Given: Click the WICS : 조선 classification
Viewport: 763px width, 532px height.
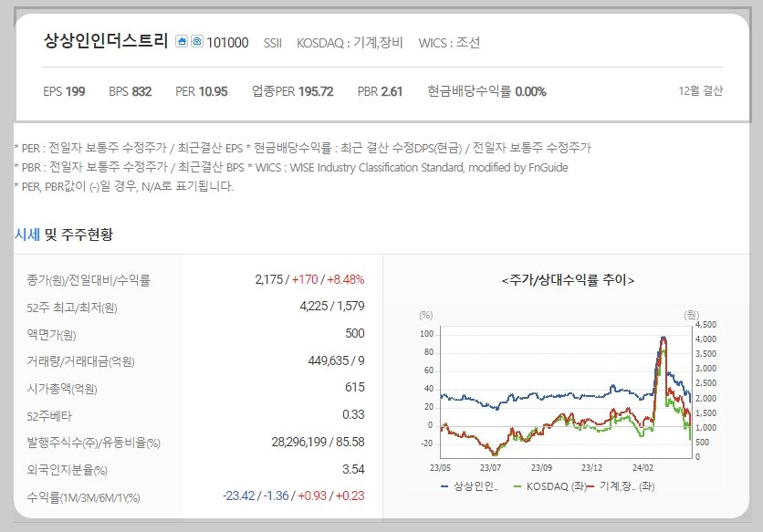Looking at the screenshot, I should click(x=449, y=43).
